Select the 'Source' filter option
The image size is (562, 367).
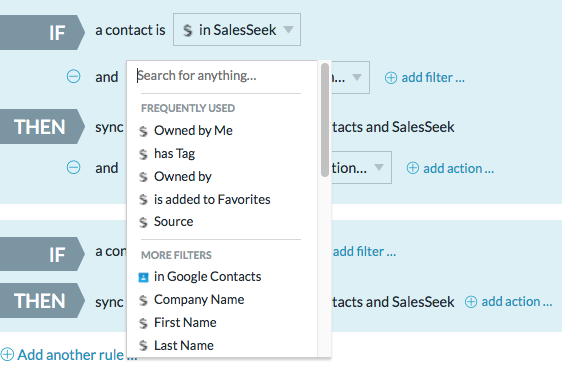pyautogui.click(x=173, y=221)
